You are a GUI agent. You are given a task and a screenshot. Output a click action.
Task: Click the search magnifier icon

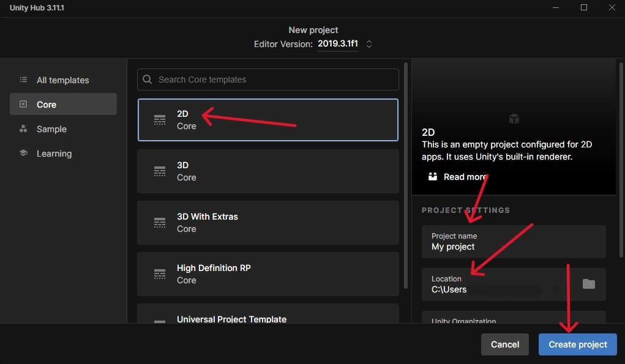[147, 80]
